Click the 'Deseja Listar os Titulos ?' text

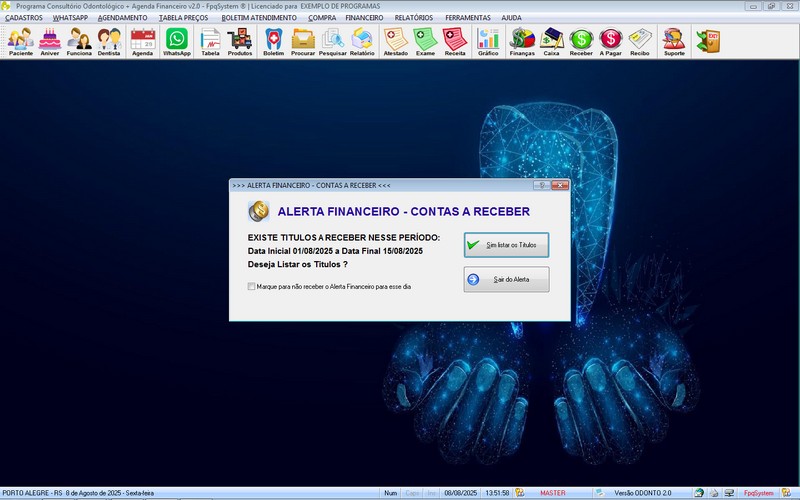point(298,264)
